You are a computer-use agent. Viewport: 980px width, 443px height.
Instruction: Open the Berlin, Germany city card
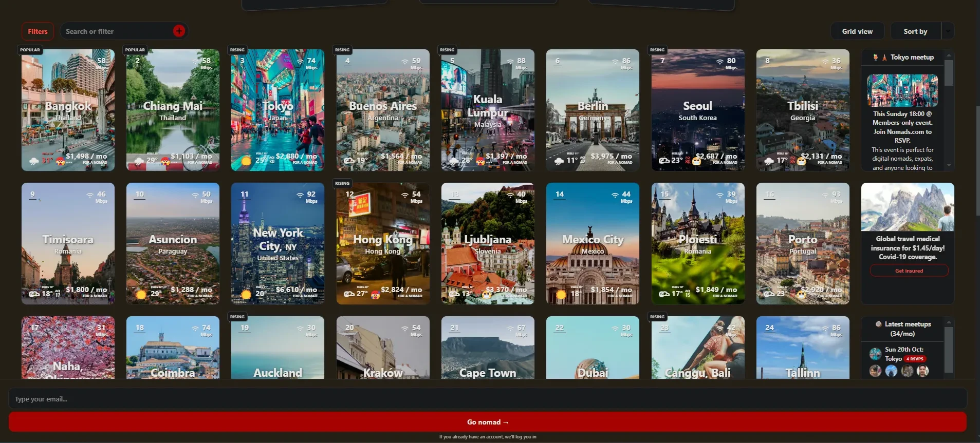pyautogui.click(x=593, y=110)
